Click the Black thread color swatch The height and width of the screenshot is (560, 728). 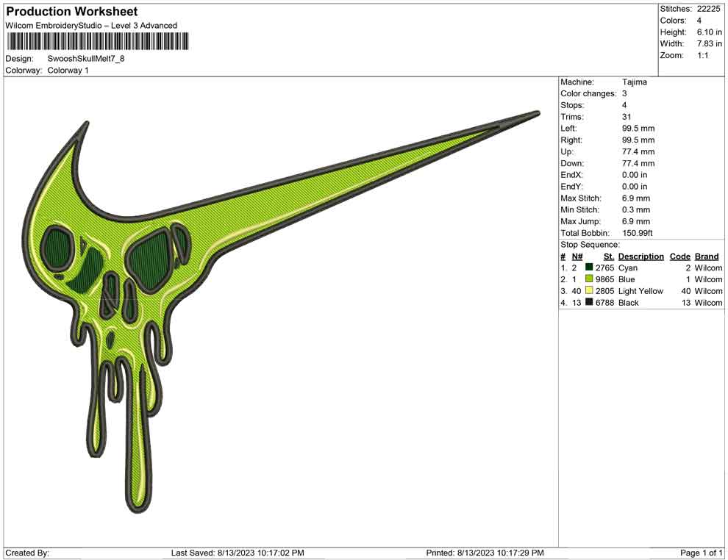(x=589, y=302)
